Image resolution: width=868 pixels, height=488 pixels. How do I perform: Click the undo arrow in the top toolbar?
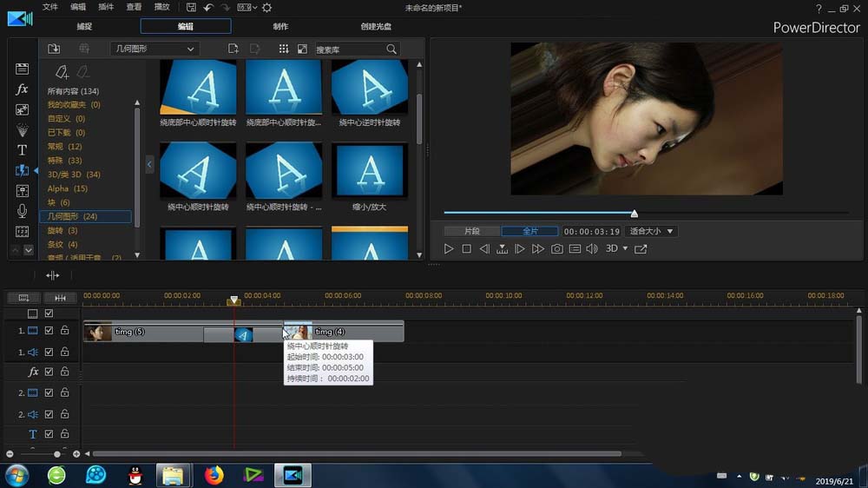[208, 8]
